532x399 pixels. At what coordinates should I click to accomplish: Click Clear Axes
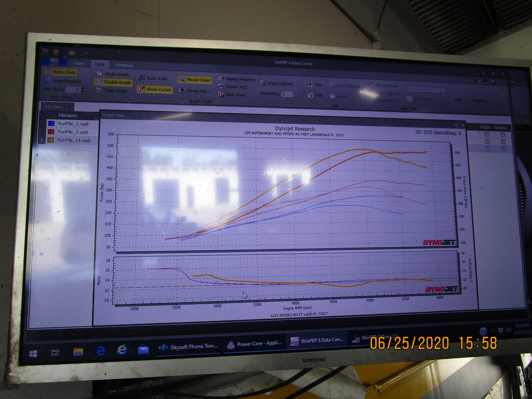231,95
